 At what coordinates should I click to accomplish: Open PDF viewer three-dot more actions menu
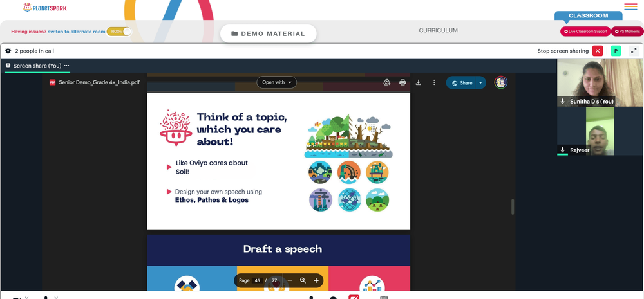(x=434, y=82)
